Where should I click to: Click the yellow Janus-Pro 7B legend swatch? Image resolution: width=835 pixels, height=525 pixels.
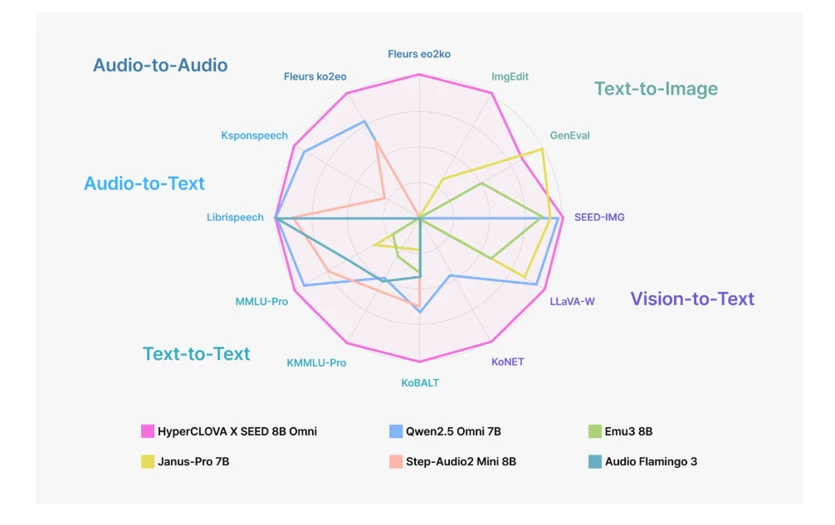[x=148, y=461]
